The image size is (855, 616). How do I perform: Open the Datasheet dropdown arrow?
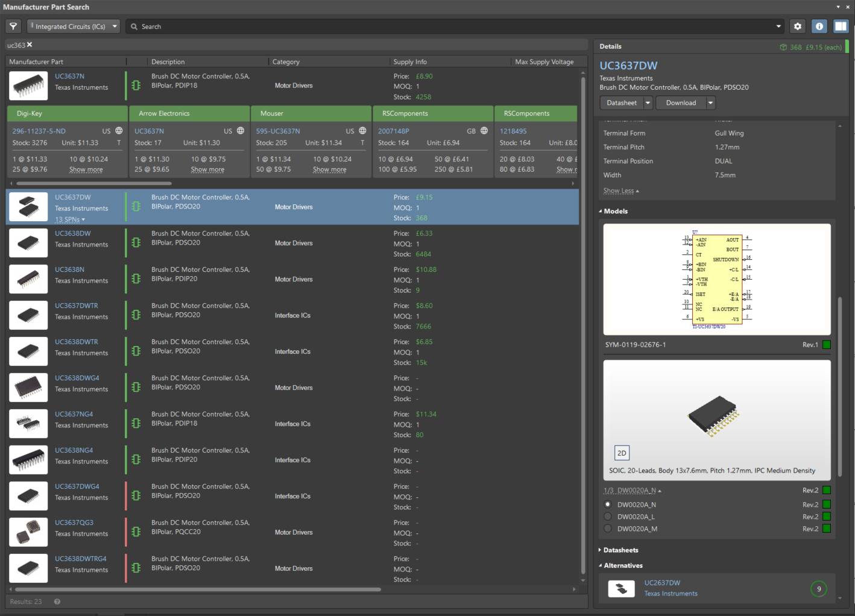[648, 103]
